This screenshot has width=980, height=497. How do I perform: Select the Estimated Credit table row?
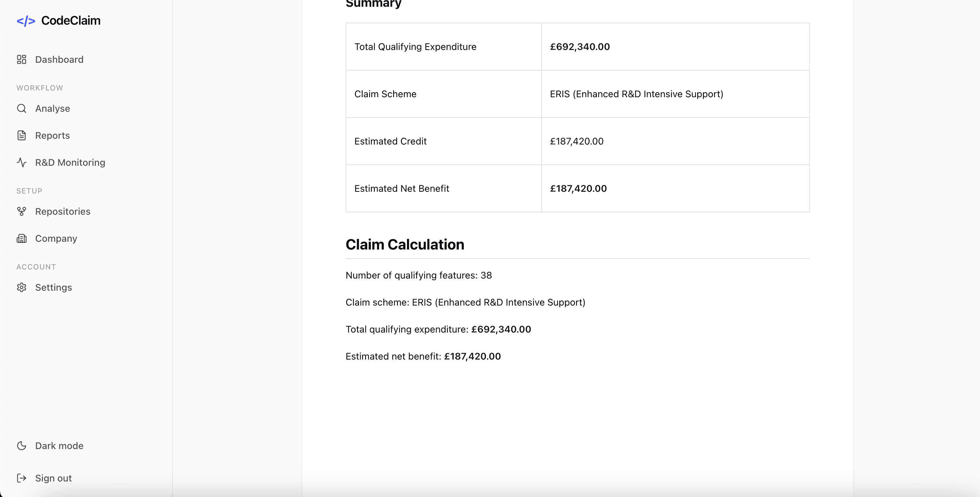pos(577,141)
